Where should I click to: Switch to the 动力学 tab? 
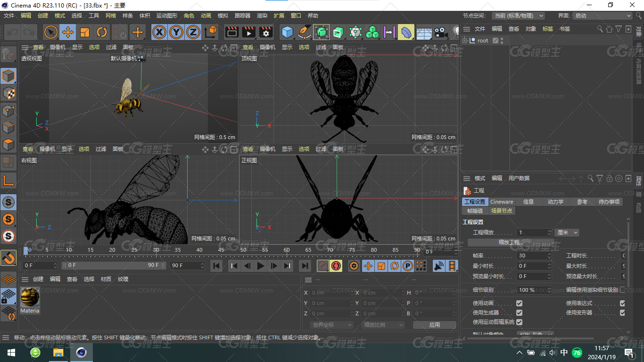coord(555,202)
